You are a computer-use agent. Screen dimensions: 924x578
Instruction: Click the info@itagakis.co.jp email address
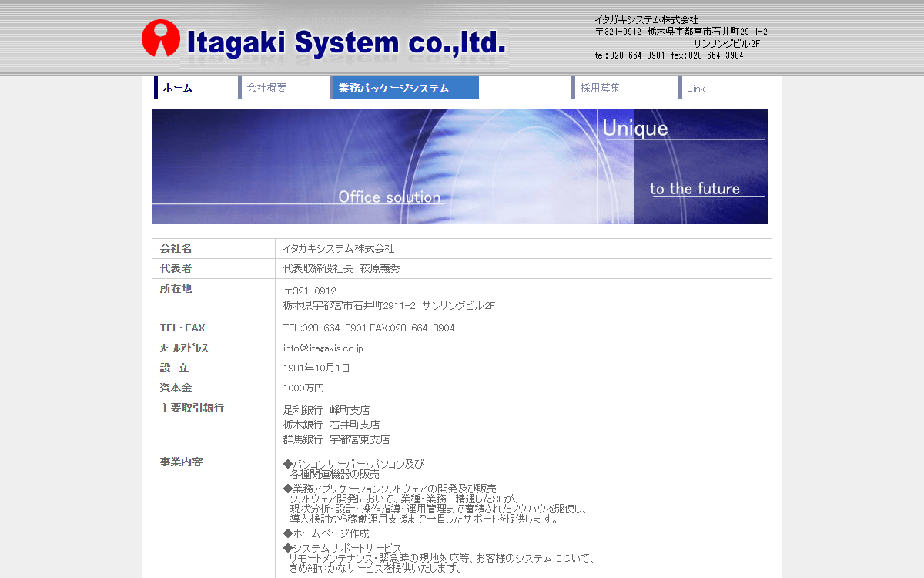323,348
